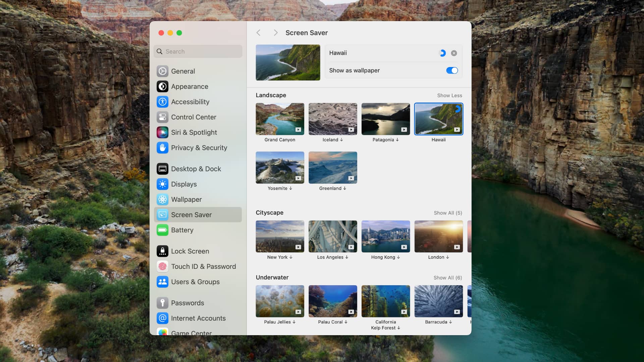Expand Underwater with Show All (6)
Image resolution: width=644 pixels, height=362 pixels.
click(448, 278)
